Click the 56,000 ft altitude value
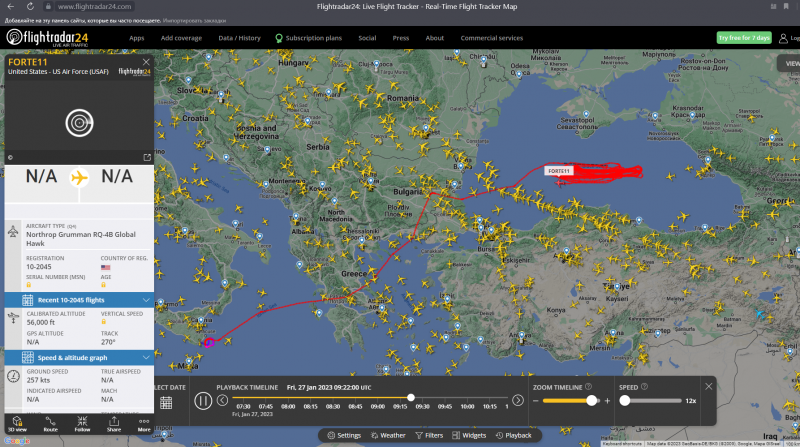The height and width of the screenshot is (447, 800). [x=41, y=322]
